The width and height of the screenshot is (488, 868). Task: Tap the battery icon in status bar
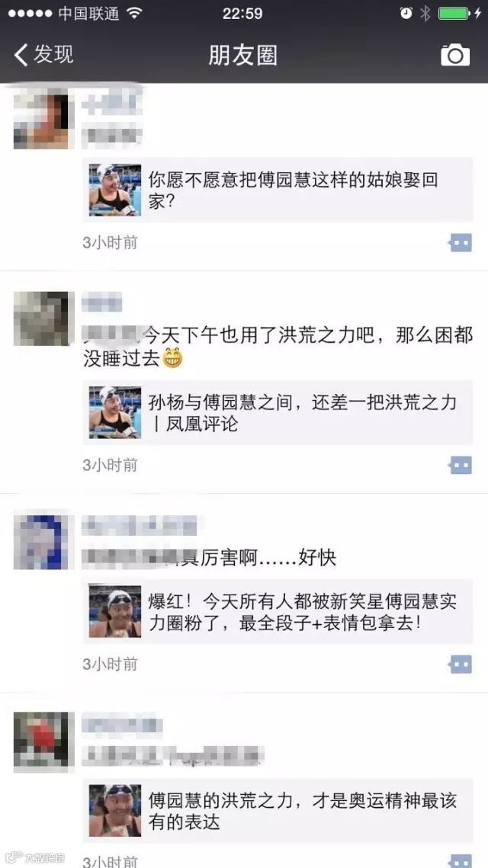454,14
